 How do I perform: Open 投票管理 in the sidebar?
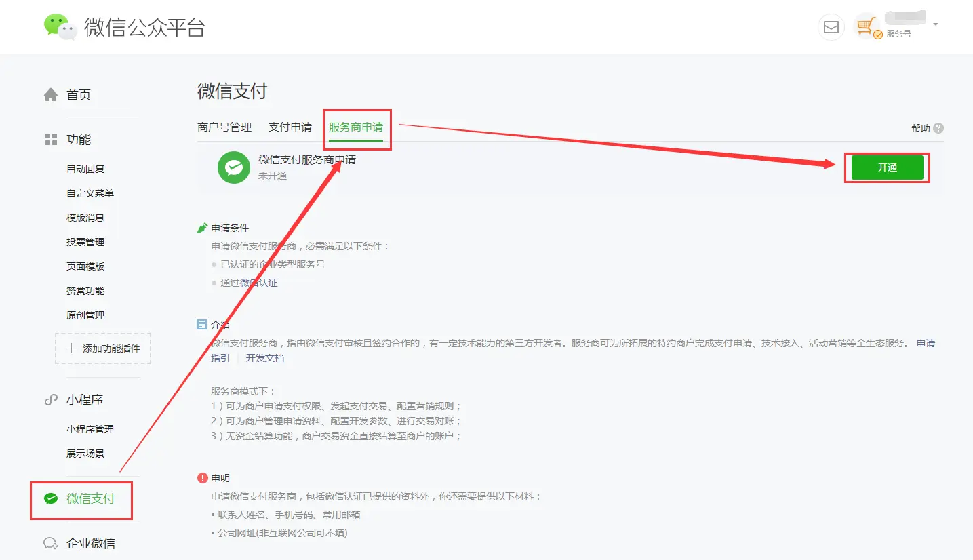(85, 242)
